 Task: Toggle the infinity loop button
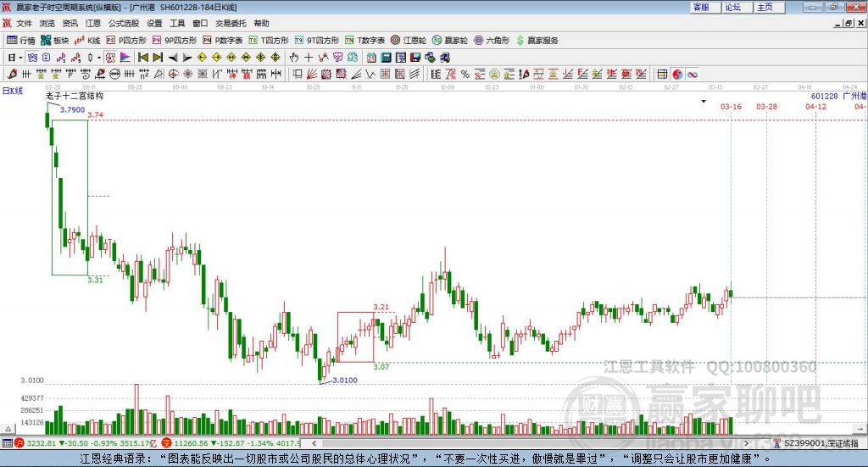coord(693,74)
